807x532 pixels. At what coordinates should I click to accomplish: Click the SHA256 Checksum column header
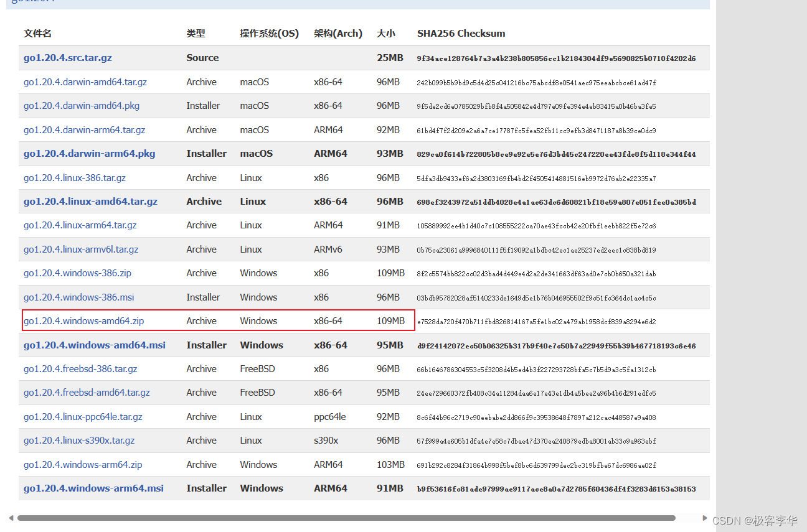[461, 34]
